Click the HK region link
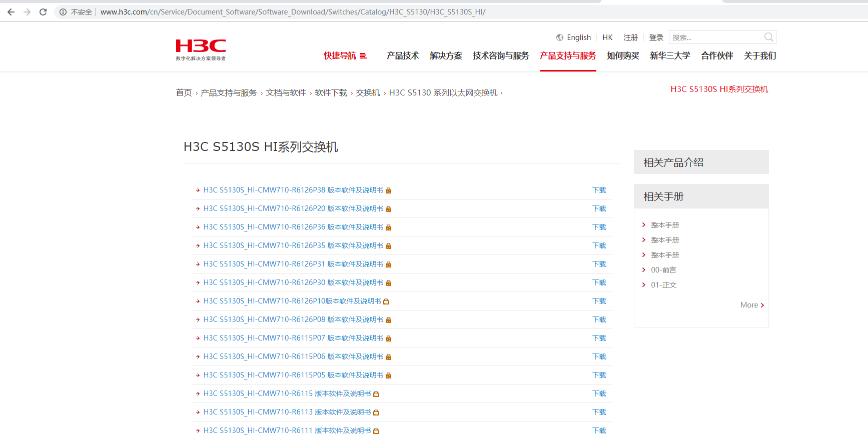Image resolution: width=868 pixels, height=439 pixels. (x=607, y=37)
